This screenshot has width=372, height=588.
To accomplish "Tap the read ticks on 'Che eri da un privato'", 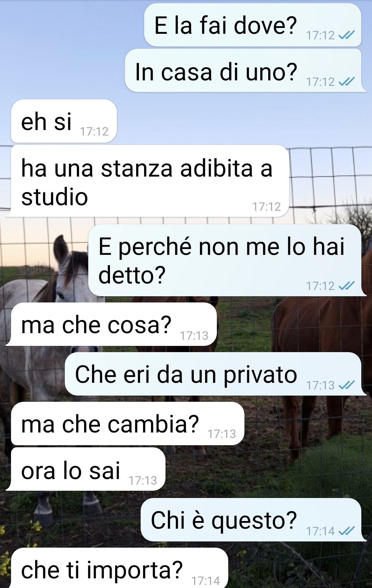I will (346, 385).
